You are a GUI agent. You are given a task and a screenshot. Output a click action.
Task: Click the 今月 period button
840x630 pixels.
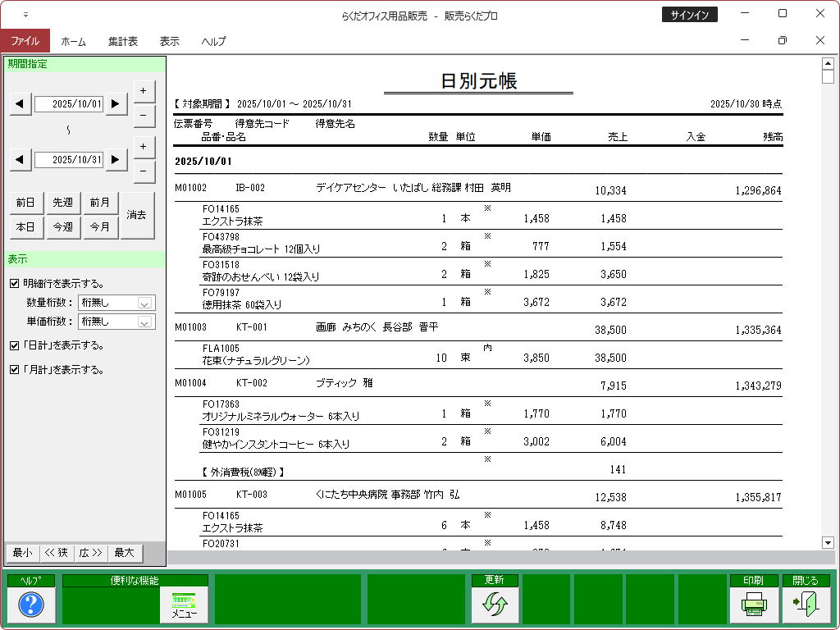pyautogui.click(x=100, y=227)
